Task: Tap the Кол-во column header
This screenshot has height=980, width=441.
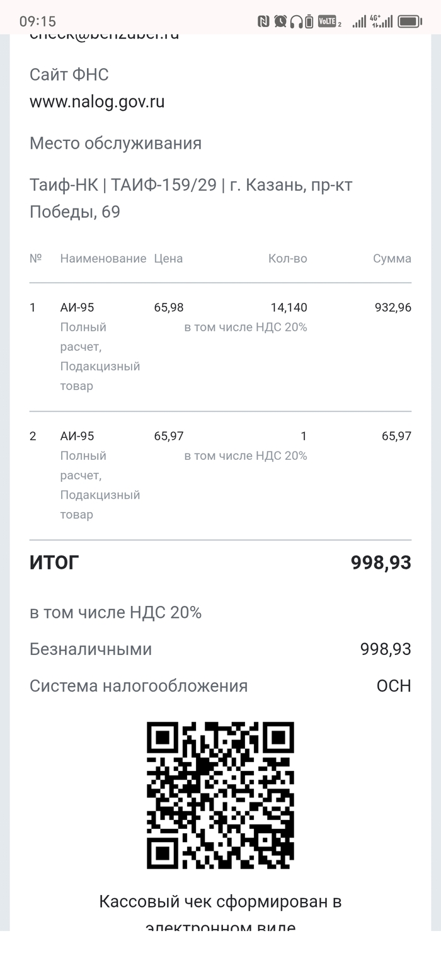Action: [x=288, y=258]
